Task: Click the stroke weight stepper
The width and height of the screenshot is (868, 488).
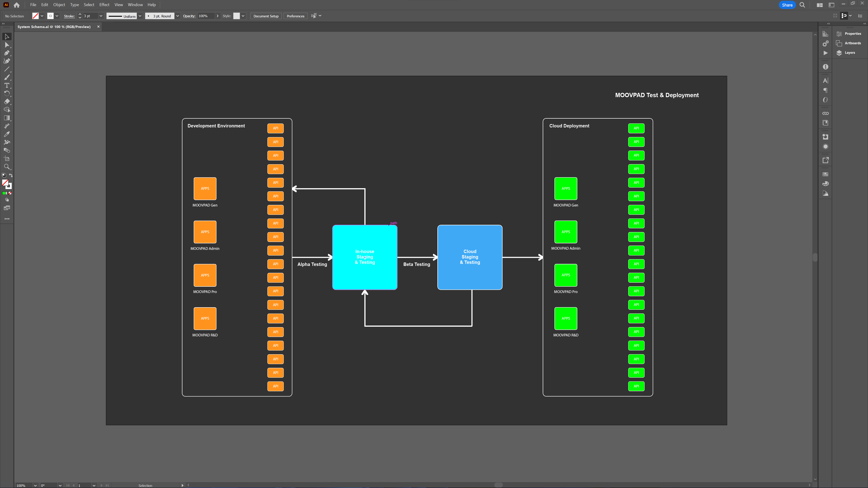Action: (80, 16)
